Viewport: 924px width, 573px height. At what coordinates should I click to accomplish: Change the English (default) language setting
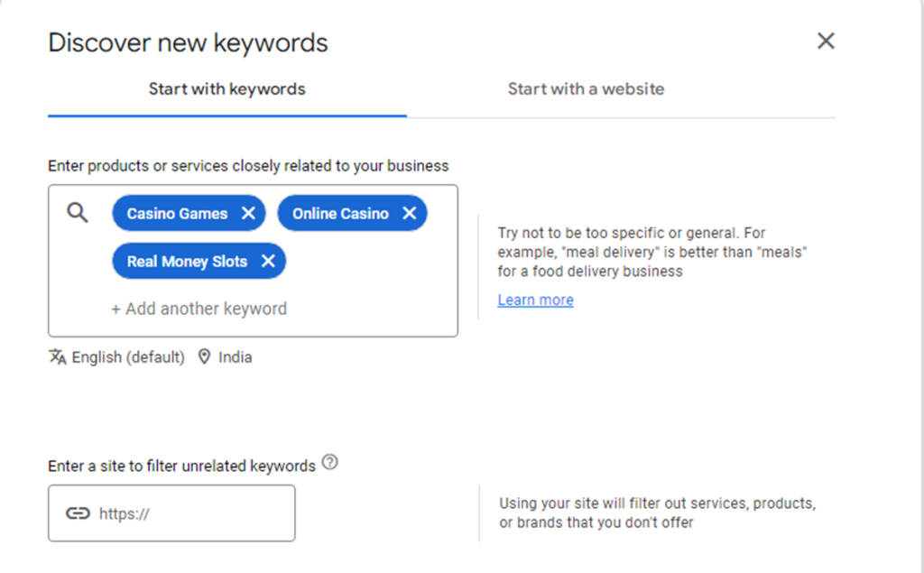coord(128,357)
